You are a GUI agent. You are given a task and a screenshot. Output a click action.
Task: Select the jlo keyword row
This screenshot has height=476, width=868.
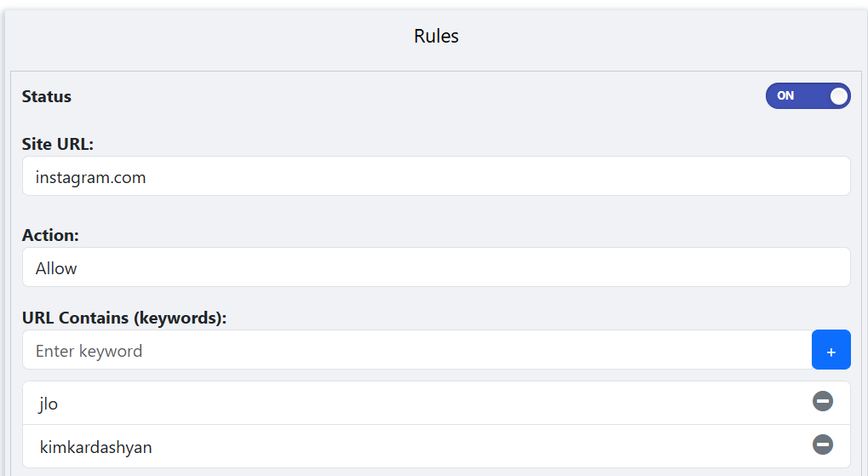click(x=409, y=403)
